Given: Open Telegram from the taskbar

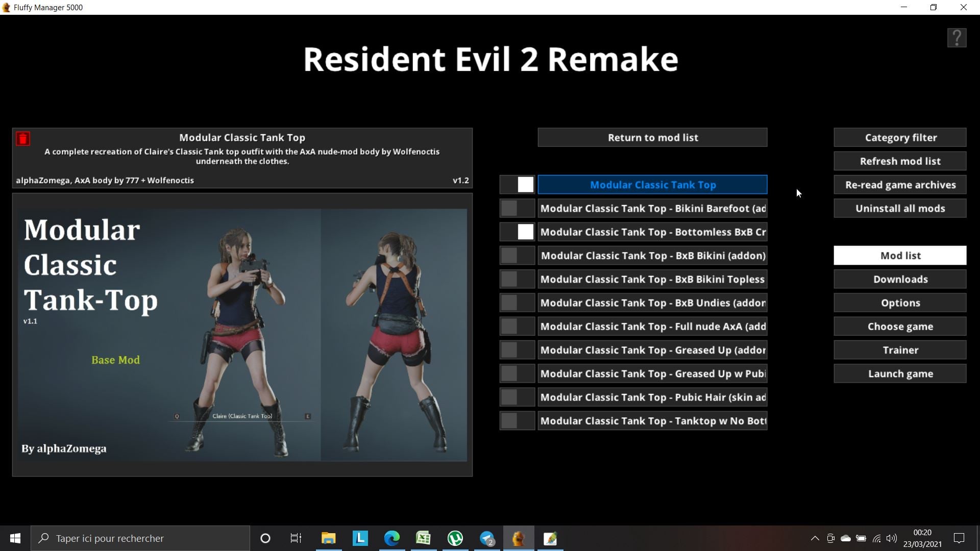Looking at the screenshot, I should coord(487,538).
